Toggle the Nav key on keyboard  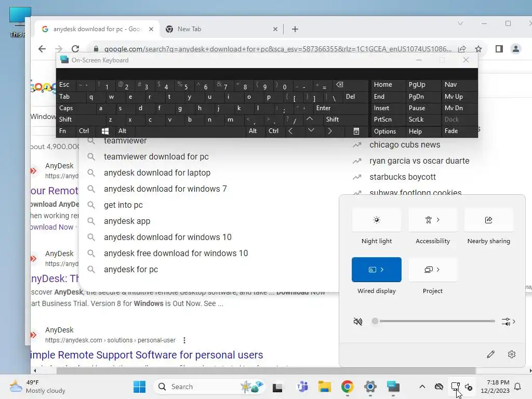pos(459,85)
